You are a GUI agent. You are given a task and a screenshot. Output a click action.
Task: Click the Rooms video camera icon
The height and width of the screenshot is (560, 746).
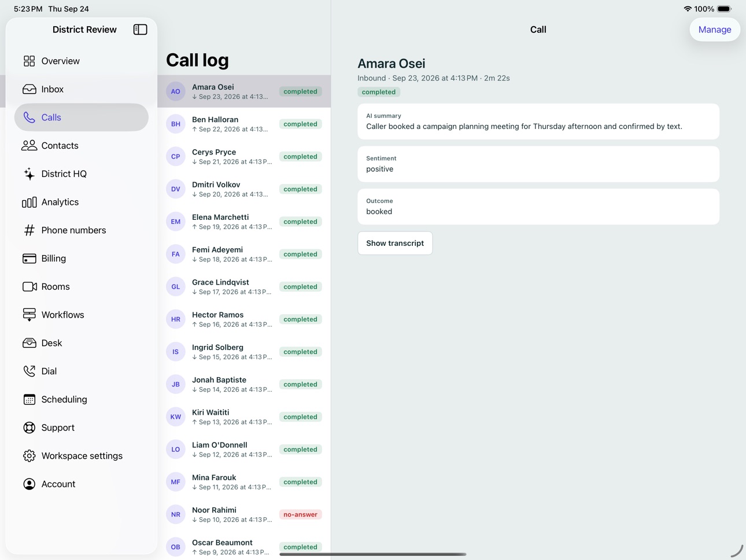click(x=29, y=286)
